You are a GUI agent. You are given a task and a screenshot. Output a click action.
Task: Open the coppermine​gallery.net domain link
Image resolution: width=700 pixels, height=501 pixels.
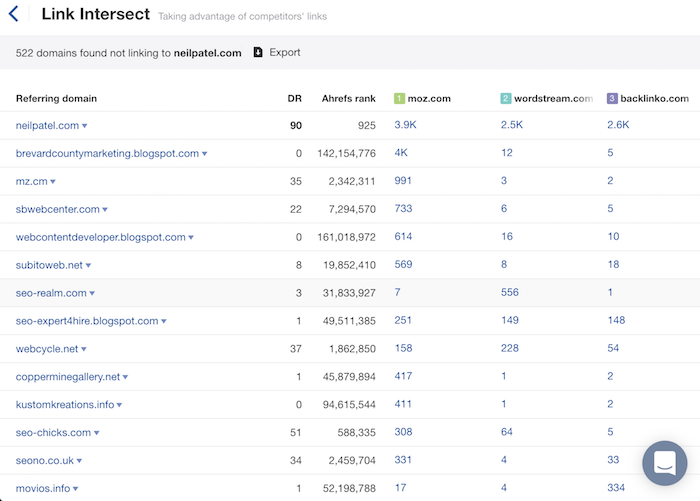click(68, 376)
